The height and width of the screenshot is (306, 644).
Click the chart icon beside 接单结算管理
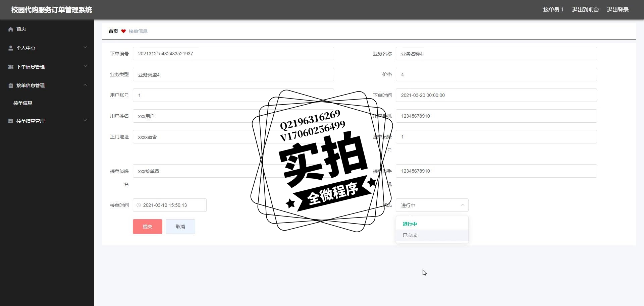[11, 121]
